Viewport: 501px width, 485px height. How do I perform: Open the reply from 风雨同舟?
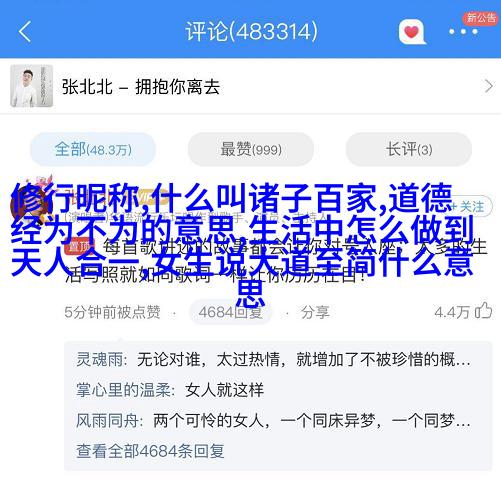(x=273, y=420)
